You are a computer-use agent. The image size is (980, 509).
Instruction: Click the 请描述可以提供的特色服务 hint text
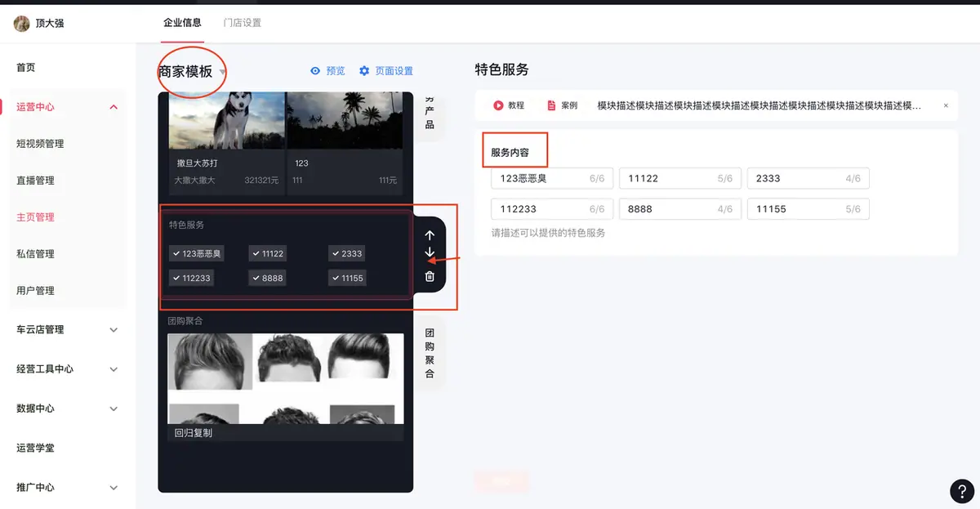pyautogui.click(x=548, y=233)
